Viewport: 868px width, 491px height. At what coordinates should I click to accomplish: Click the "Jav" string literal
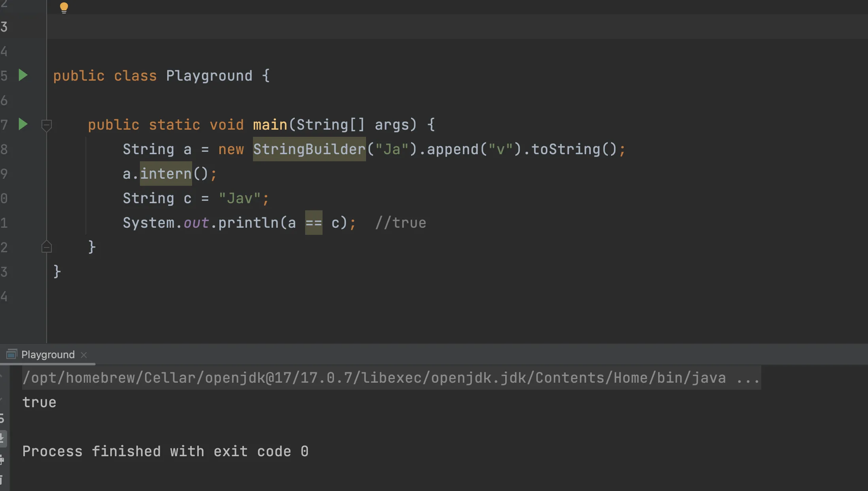pyautogui.click(x=240, y=198)
